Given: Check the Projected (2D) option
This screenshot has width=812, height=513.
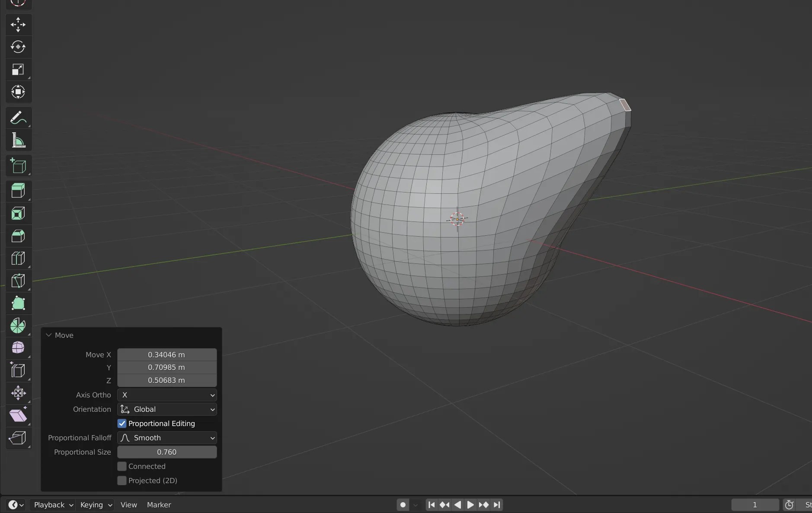Looking at the screenshot, I should (121, 481).
